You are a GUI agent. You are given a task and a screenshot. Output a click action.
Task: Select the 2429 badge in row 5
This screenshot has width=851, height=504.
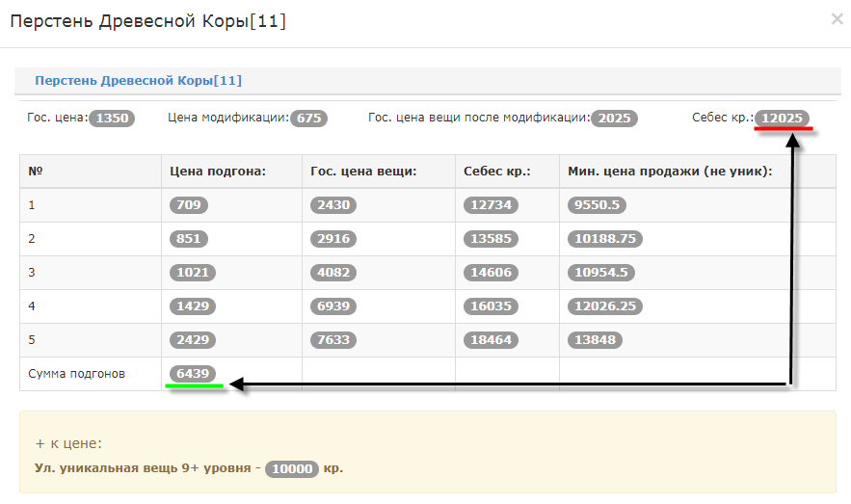(x=193, y=340)
